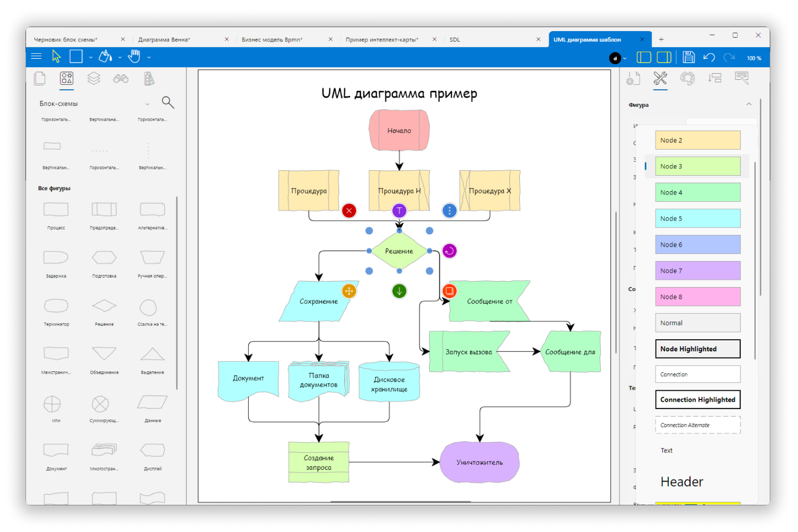
Task: Switch to the Бизнес модель Bpmn tab
Action: point(272,40)
